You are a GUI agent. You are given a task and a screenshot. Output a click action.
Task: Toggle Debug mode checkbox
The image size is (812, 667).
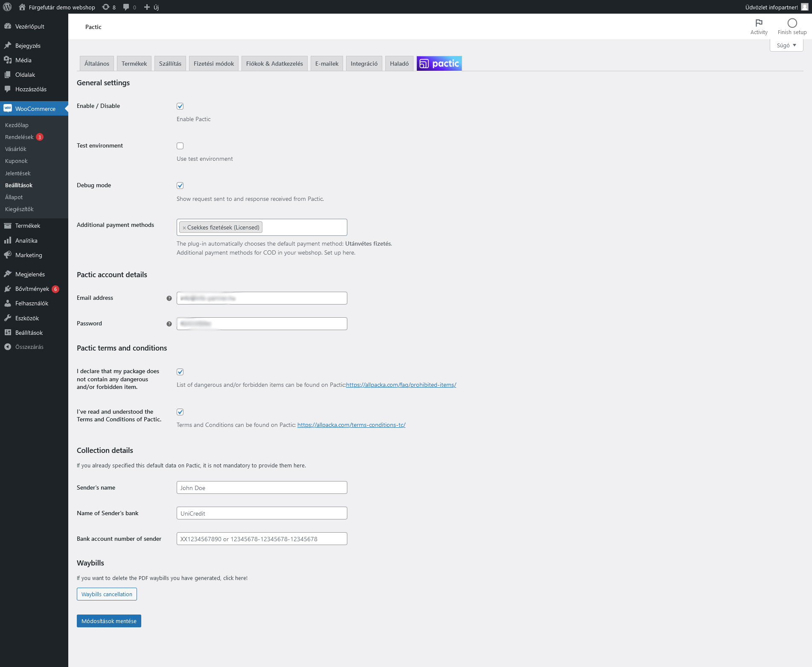coord(180,186)
